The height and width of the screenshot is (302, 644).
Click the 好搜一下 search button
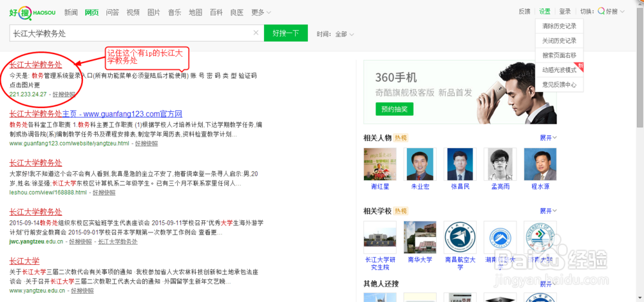[286, 33]
